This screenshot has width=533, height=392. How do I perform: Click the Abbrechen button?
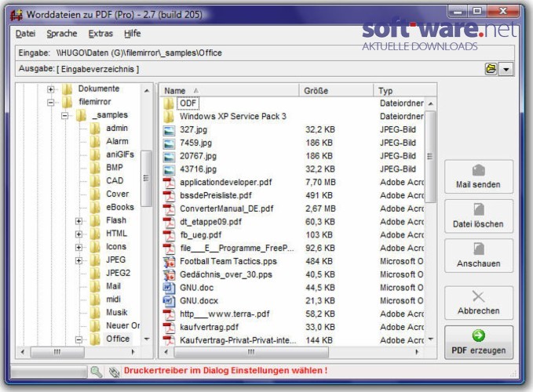pos(479,303)
